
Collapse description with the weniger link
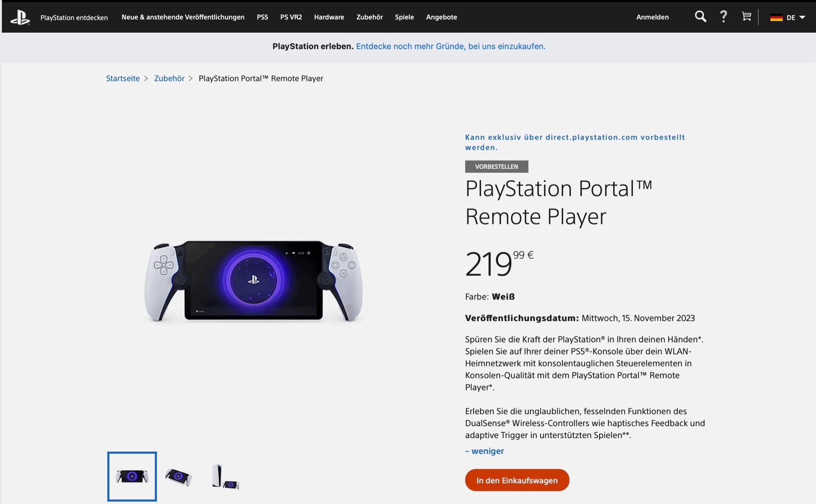point(484,451)
